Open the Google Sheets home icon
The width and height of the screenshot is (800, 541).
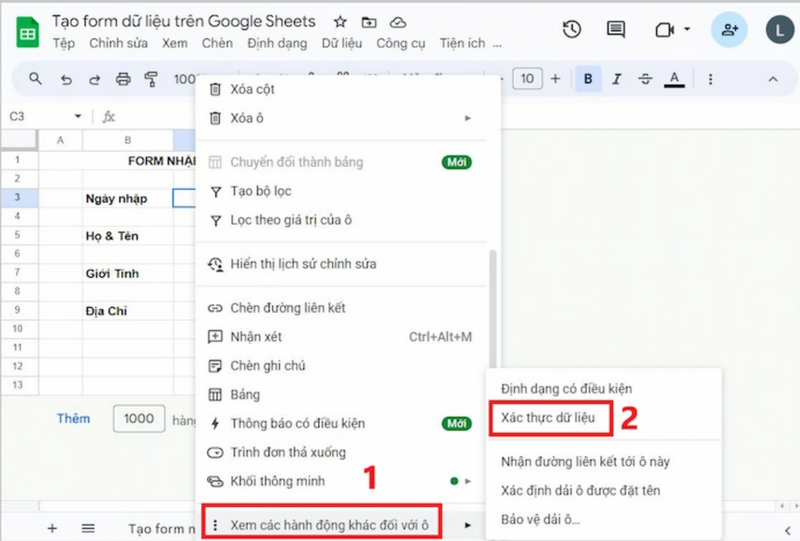(27, 32)
